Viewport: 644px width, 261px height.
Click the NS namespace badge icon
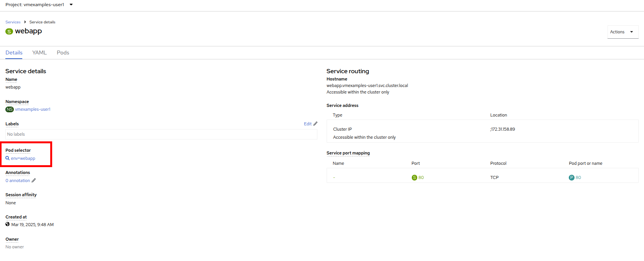point(10,109)
